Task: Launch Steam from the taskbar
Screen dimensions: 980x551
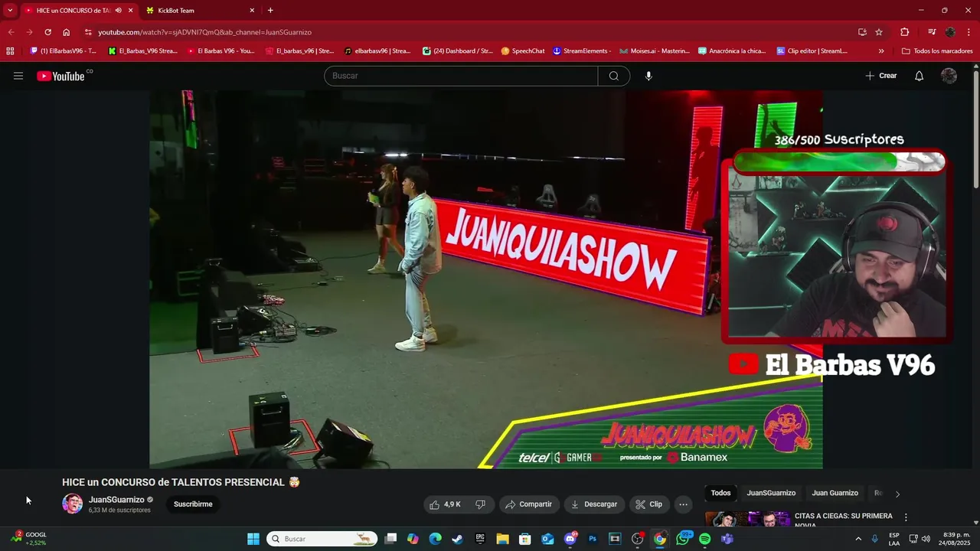Action: click(457, 539)
